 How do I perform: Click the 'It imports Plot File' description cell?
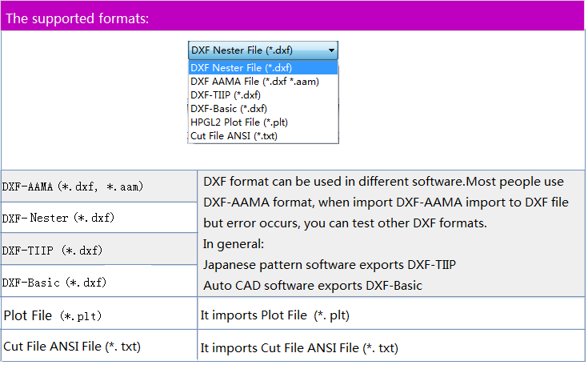coord(274,315)
